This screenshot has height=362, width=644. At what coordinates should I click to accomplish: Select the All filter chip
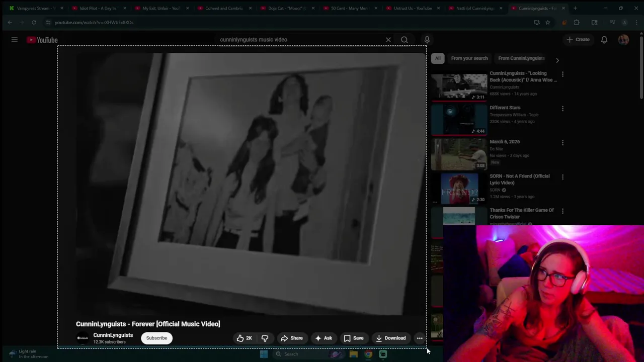click(438, 58)
